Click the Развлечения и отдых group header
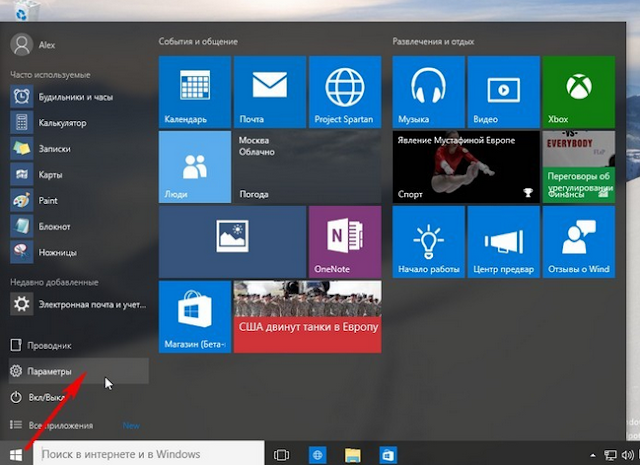Screen dimensions: 640x465 433,41
